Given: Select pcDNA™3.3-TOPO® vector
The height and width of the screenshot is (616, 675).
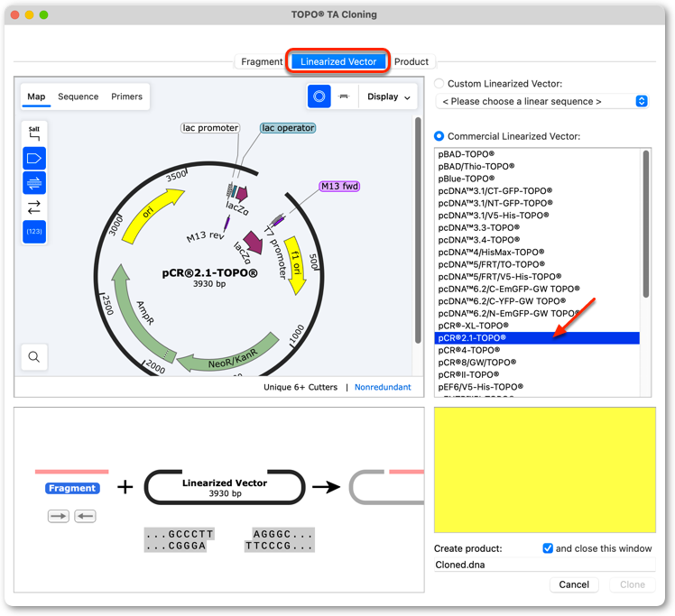Looking at the screenshot, I should point(537,227).
